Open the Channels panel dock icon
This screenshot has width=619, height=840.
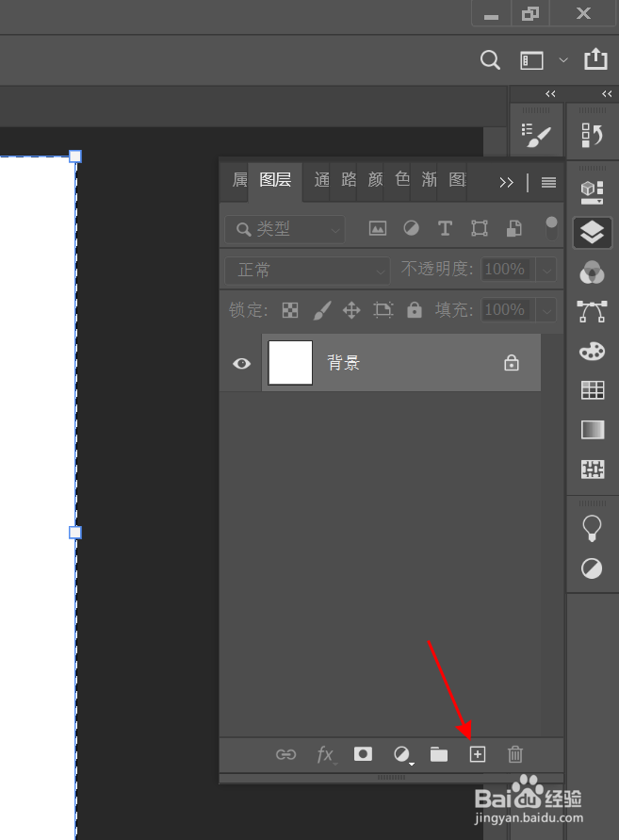(x=593, y=272)
